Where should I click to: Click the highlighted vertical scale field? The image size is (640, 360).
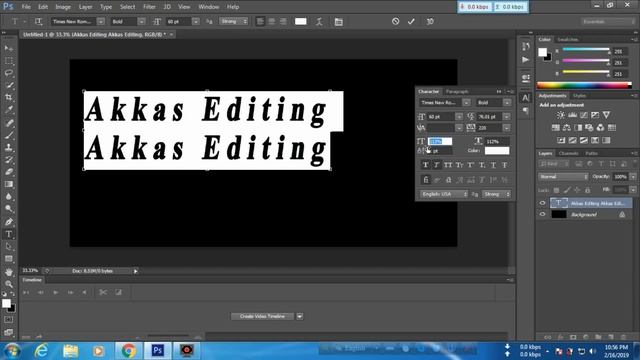click(x=440, y=141)
